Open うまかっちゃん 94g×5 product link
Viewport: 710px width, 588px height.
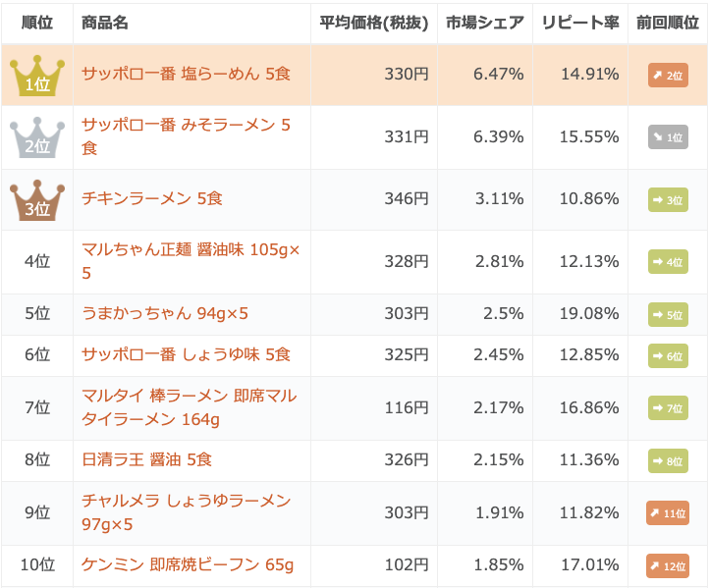(x=165, y=313)
